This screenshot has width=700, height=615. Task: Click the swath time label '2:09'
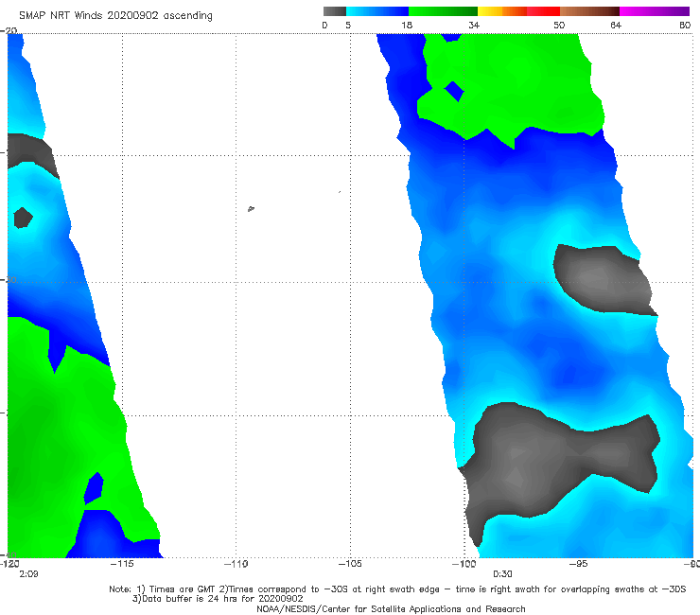[x=28, y=574]
